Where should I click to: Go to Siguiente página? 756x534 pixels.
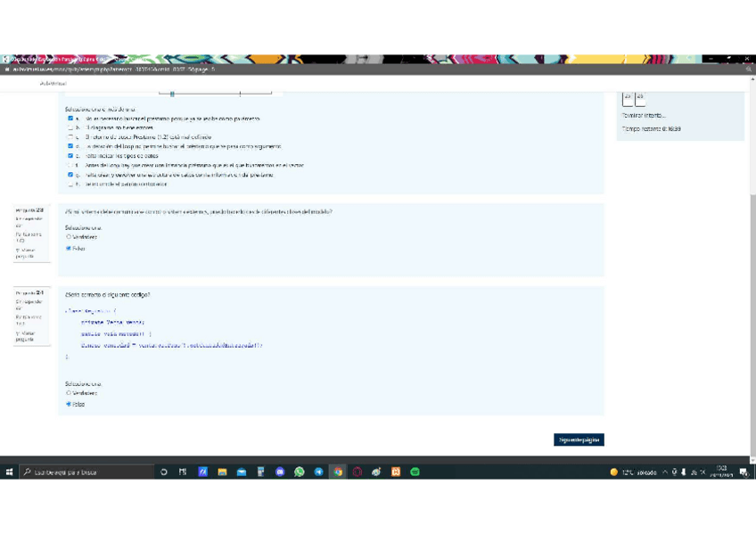point(579,440)
